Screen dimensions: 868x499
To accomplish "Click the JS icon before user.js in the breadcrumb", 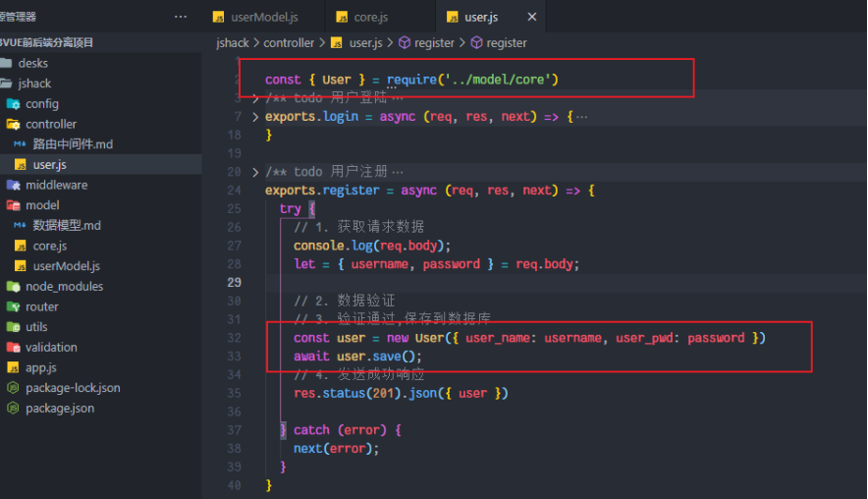I will (337, 42).
